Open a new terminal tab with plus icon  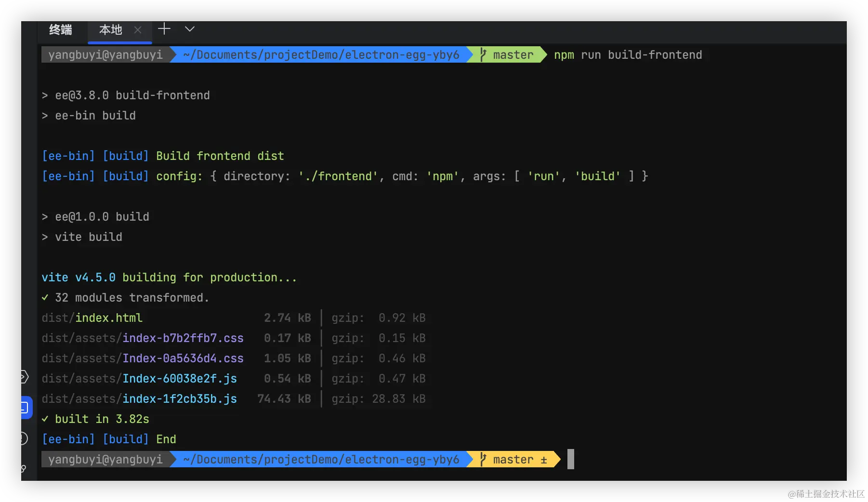[x=164, y=29]
